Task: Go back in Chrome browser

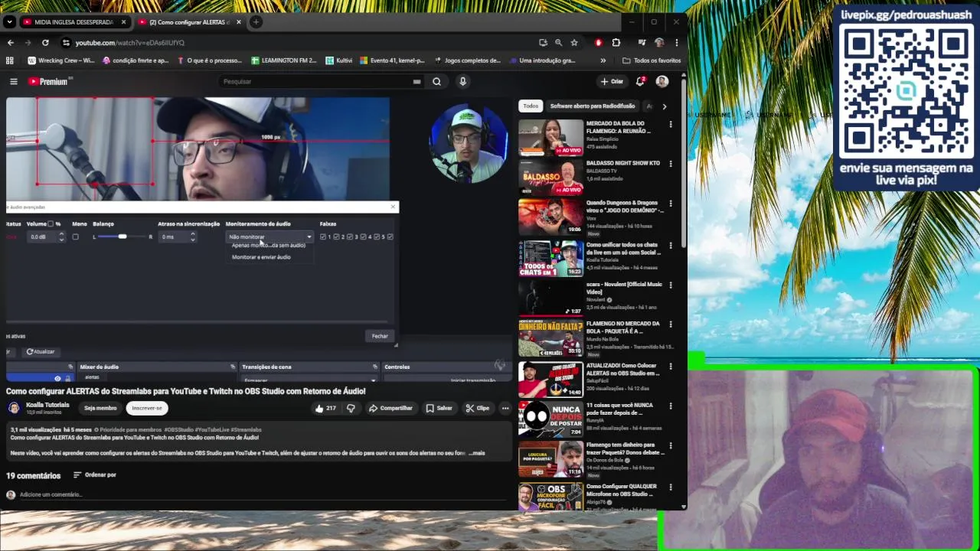Action: pos(10,43)
